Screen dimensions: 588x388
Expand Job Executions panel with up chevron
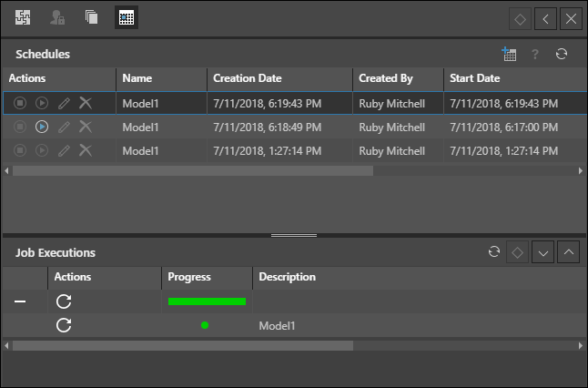pyautogui.click(x=568, y=252)
